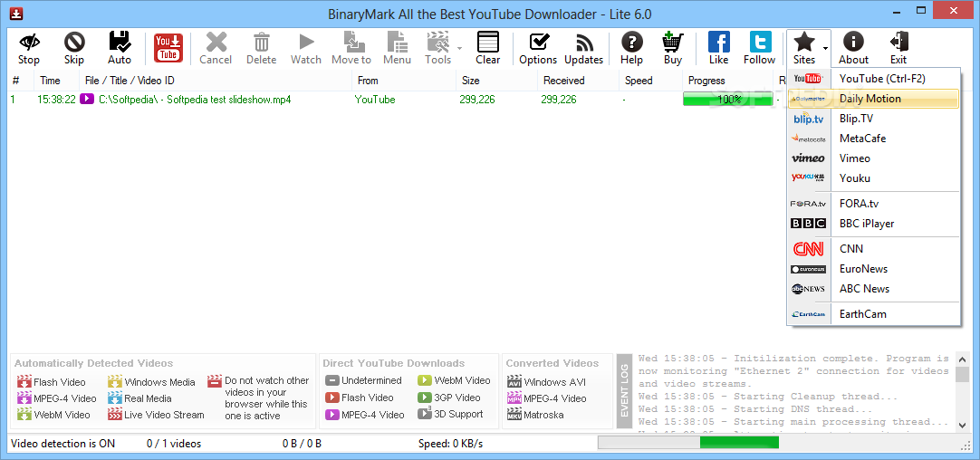The image size is (980, 460).
Task: Expand the Tools dropdown arrow
Action: pos(459,48)
